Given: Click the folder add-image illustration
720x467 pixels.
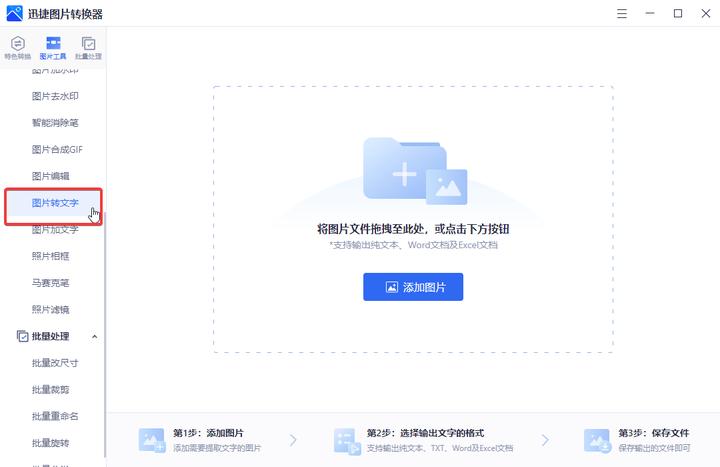Looking at the screenshot, I should pos(415,171).
